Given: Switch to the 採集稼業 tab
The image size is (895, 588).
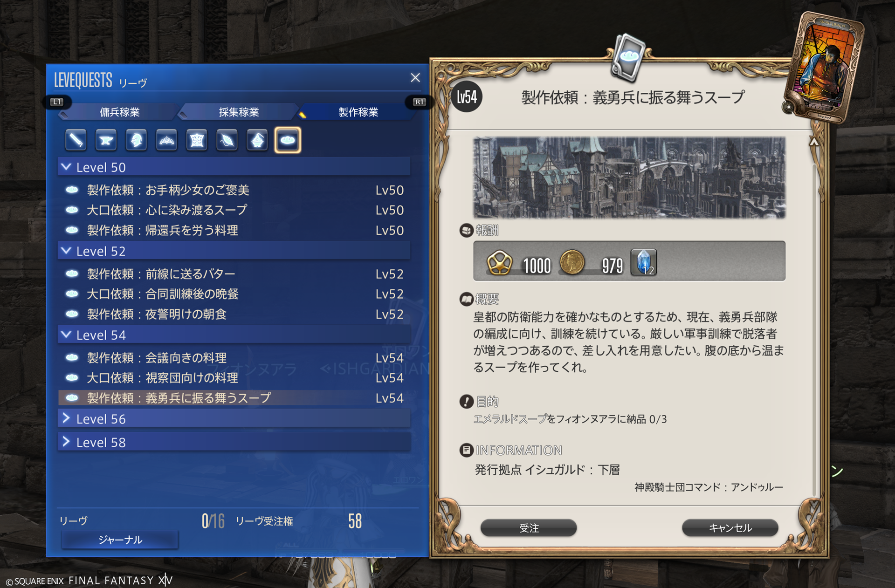Looking at the screenshot, I should tap(239, 112).
